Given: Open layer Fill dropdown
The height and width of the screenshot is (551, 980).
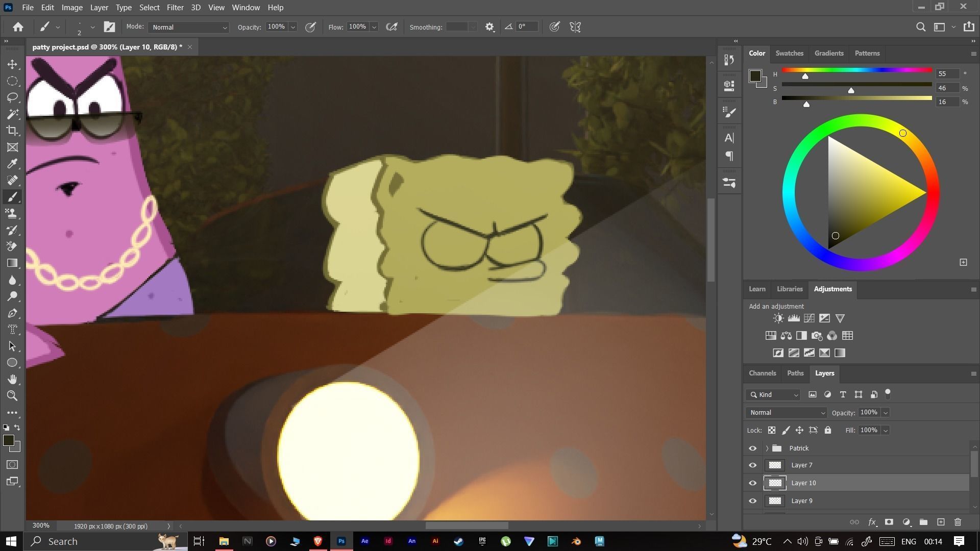Looking at the screenshot, I should pos(886,431).
